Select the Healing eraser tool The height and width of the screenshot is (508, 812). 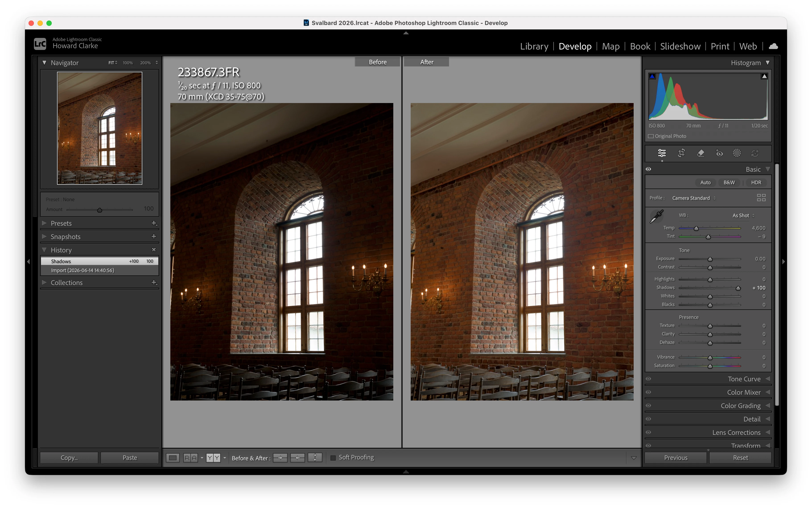tap(701, 153)
